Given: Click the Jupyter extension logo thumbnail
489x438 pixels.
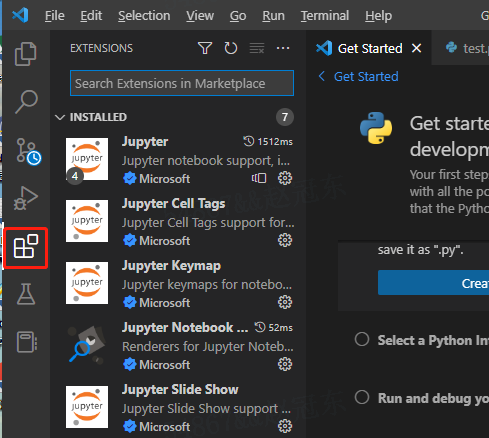Looking at the screenshot, I should [x=87, y=159].
